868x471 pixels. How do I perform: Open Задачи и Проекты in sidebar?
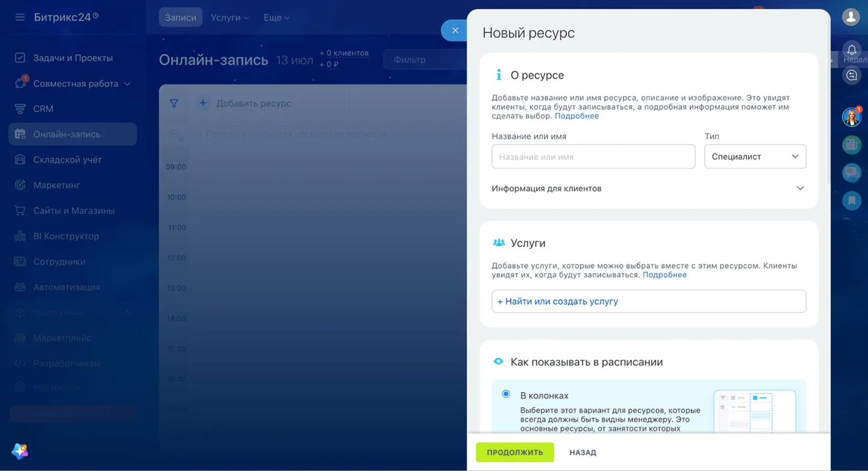73,58
